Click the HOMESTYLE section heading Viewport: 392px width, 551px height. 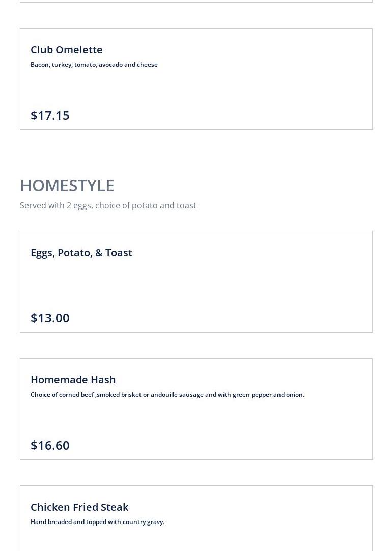67,185
